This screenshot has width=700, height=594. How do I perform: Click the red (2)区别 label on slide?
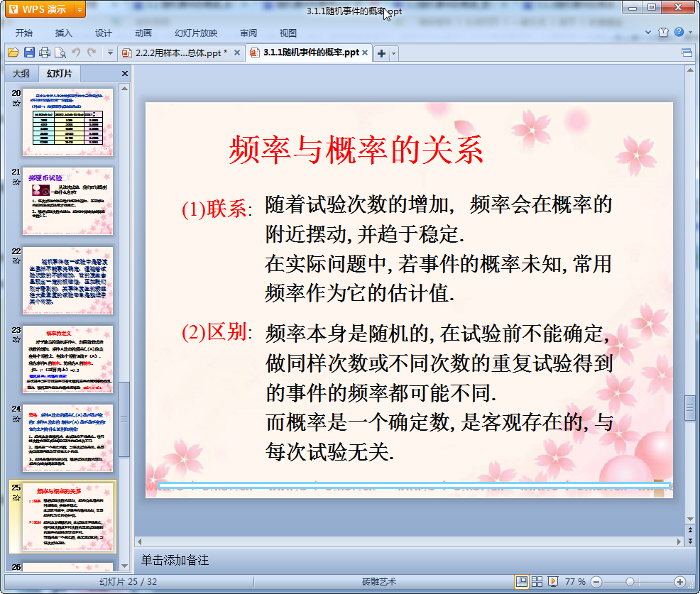[x=217, y=332]
